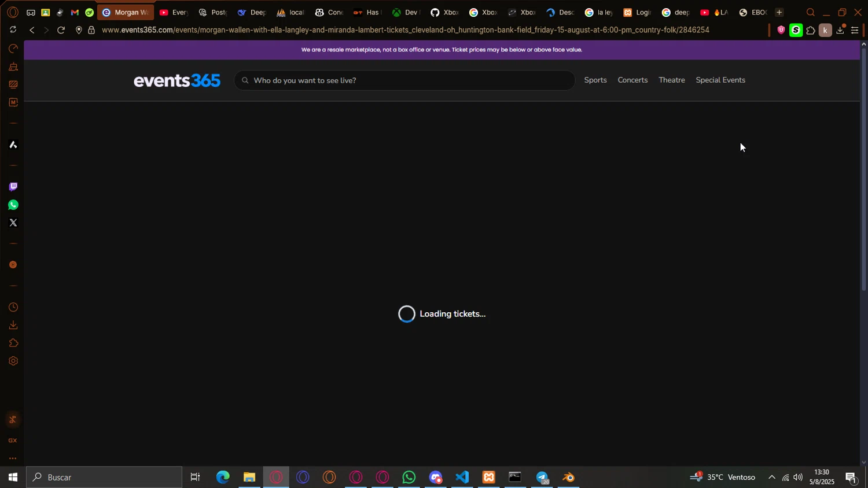Click the 'Buscar' taskbar search box
868x488 pixels.
pos(104,477)
